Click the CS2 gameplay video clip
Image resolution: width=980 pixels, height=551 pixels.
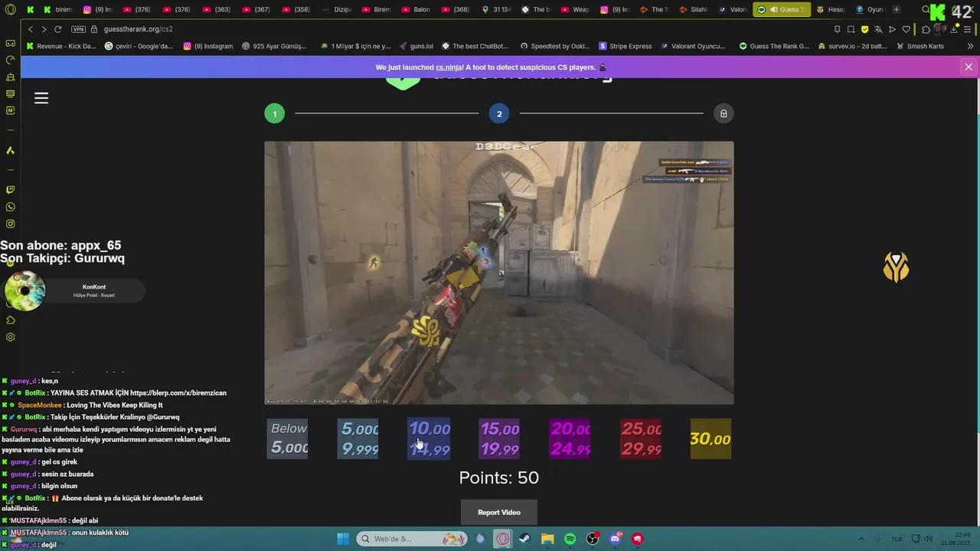click(x=499, y=272)
